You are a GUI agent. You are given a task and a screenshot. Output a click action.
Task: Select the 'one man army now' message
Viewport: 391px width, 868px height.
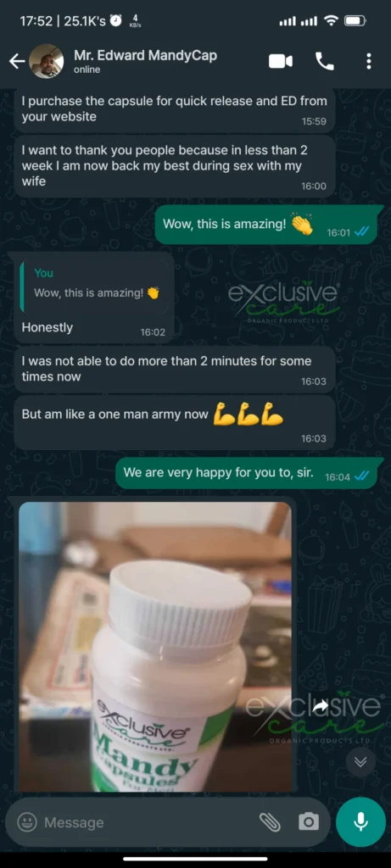click(x=175, y=422)
